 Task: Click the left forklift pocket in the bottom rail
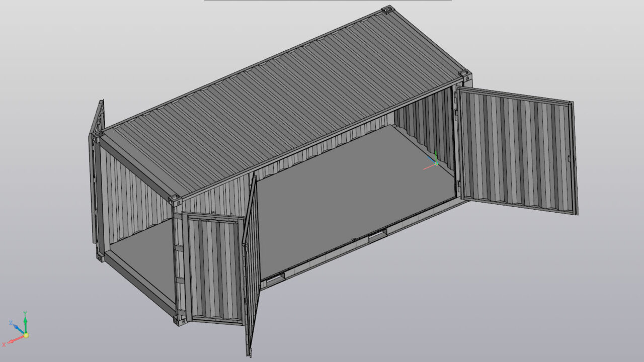275,280
